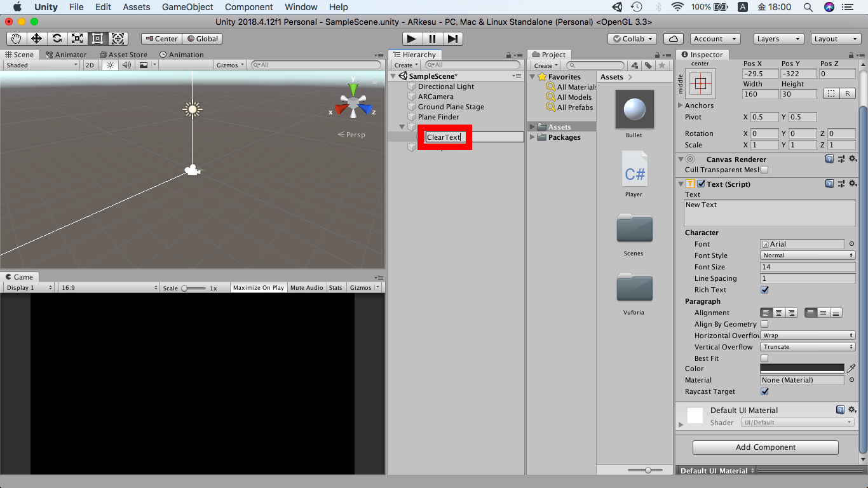Open the Layout dropdown

click(x=836, y=39)
